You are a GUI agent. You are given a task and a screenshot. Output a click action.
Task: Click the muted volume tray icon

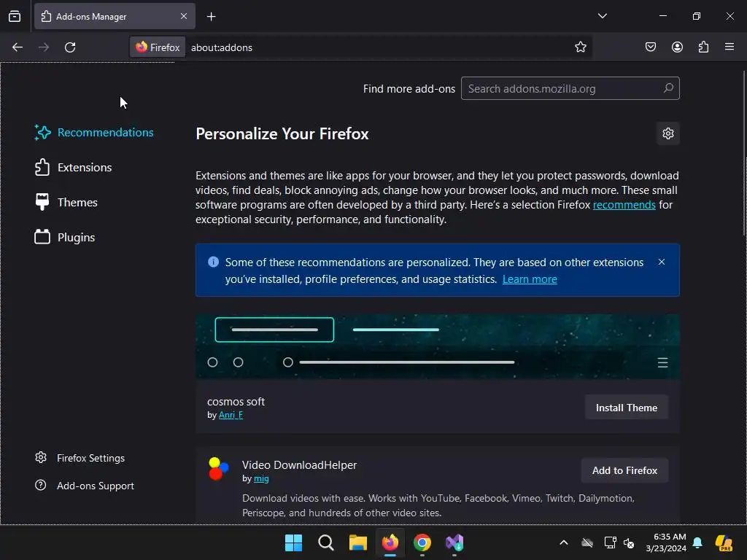click(629, 542)
